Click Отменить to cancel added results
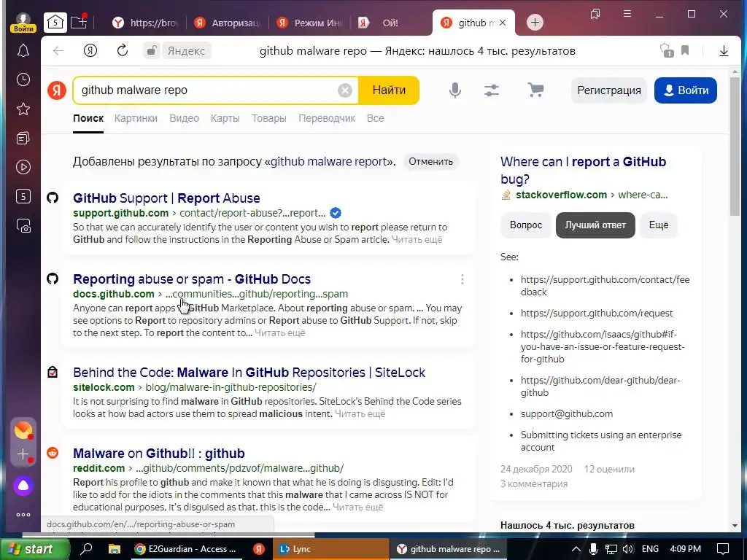Image resolution: width=747 pixels, height=560 pixels. pyautogui.click(x=430, y=161)
